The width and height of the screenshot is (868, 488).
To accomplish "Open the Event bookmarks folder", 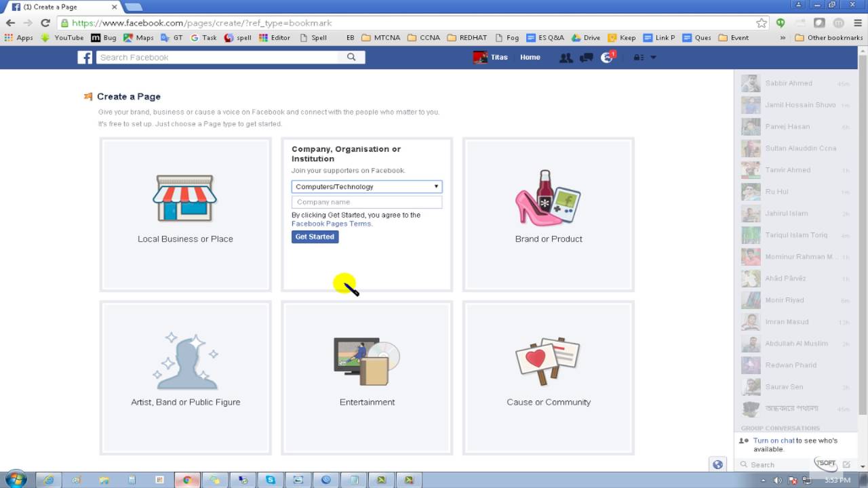I will pyautogui.click(x=734, y=38).
